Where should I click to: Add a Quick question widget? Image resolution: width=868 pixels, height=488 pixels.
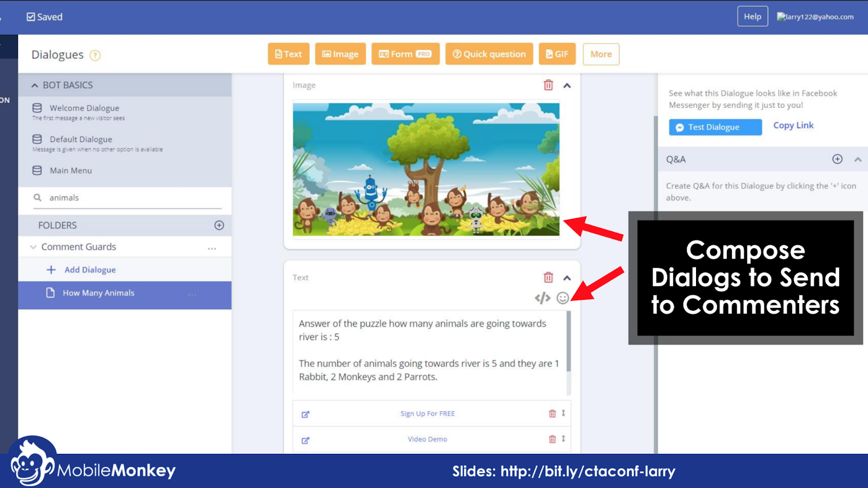click(x=489, y=54)
